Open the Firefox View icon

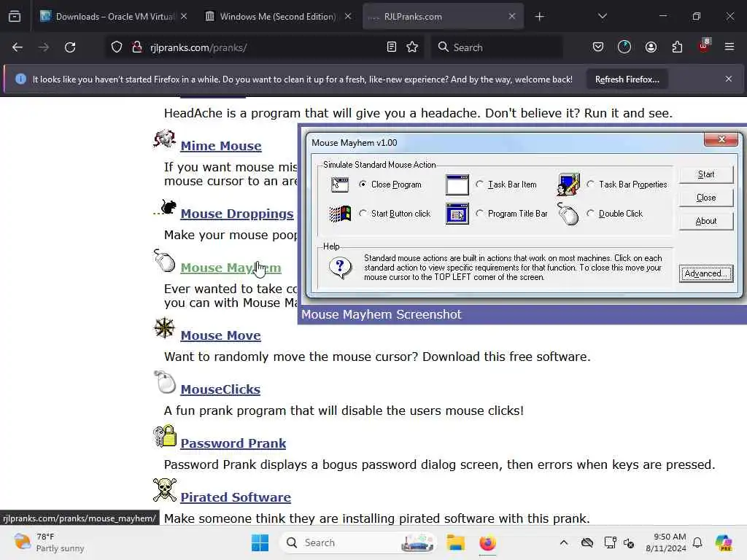coord(15,17)
